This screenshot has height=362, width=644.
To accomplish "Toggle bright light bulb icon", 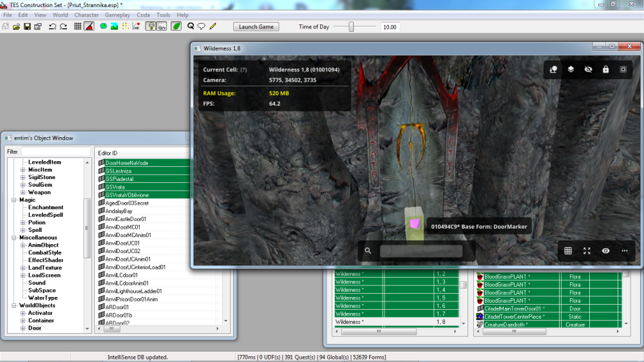I will [x=151, y=26].
